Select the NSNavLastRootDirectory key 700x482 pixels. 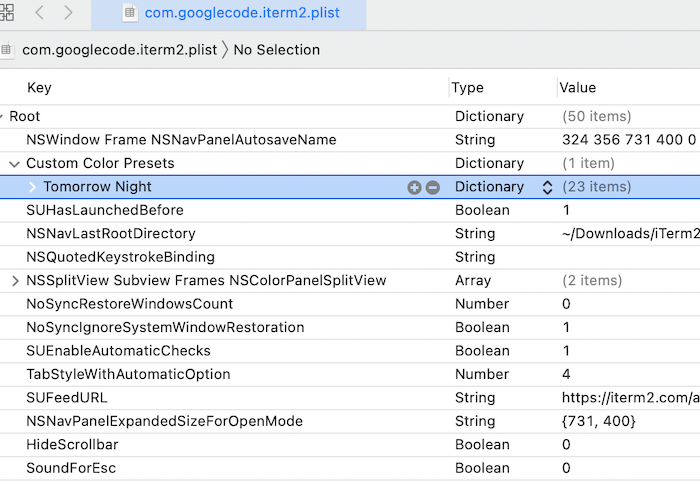click(x=111, y=233)
